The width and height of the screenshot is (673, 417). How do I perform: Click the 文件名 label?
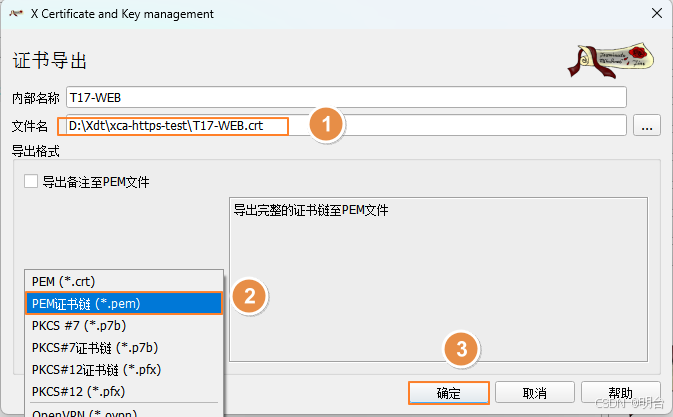point(30,126)
